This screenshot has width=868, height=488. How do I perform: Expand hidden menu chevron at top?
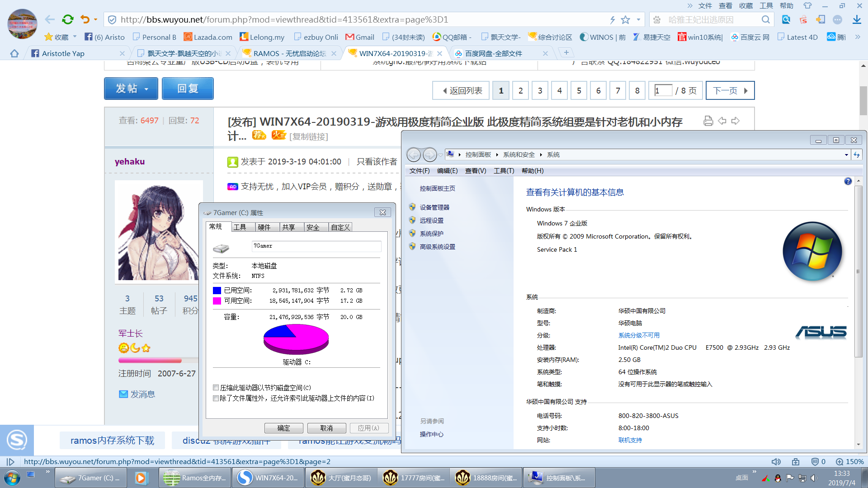[690, 5]
